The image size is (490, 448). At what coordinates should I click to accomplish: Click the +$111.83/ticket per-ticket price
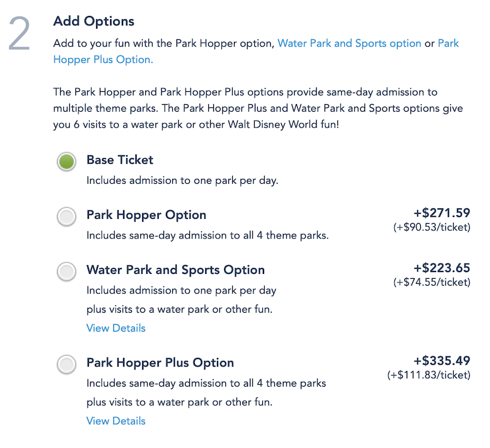(429, 375)
